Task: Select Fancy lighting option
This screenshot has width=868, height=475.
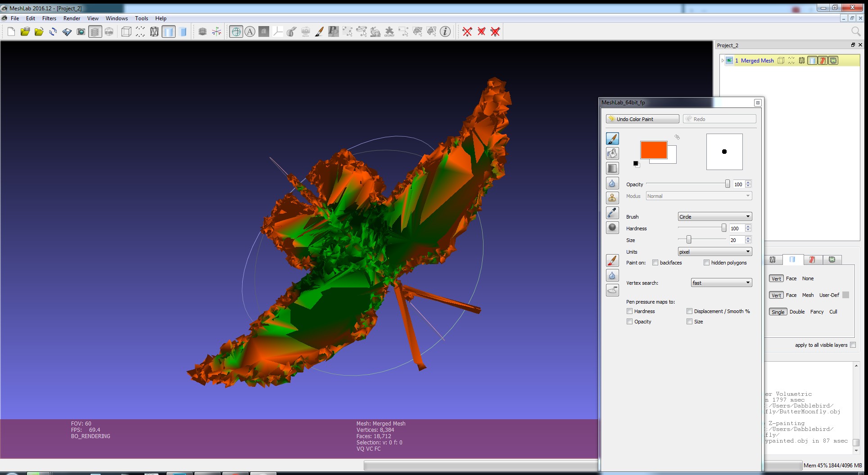Action: coord(817,312)
